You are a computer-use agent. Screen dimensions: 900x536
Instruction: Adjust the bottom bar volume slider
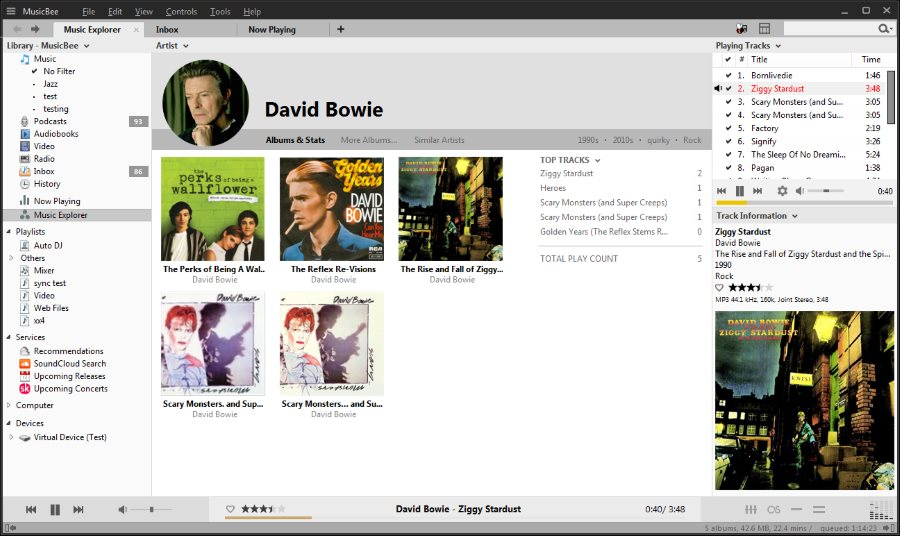click(150, 509)
